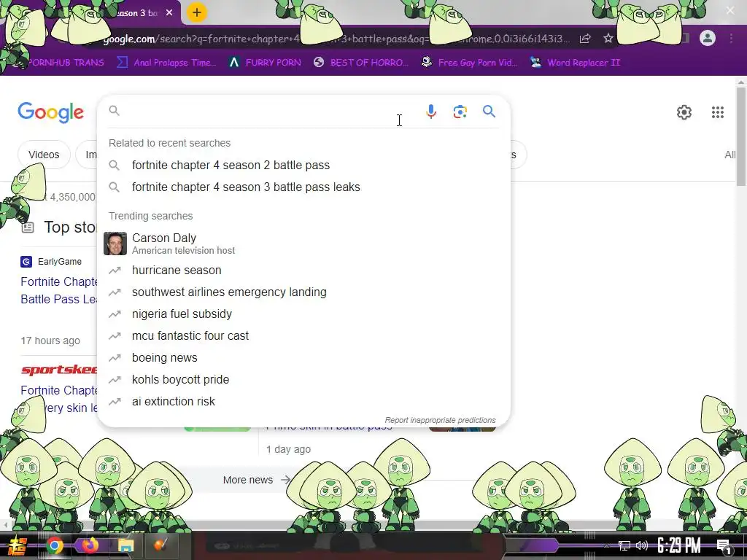The width and height of the screenshot is (747, 560).
Task: Bookmark this page with the star icon
Action: tap(608, 39)
